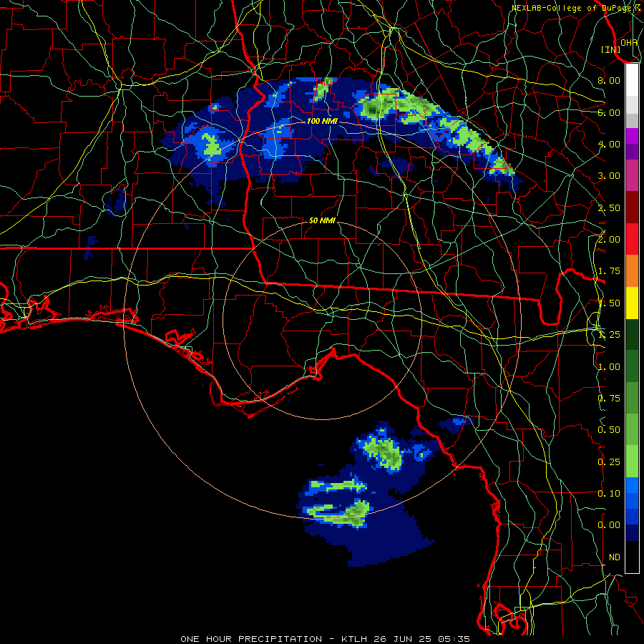This screenshot has height=644, width=644.
Task: Pick the dark purple swatch in the legend
Action: pos(632,152)
